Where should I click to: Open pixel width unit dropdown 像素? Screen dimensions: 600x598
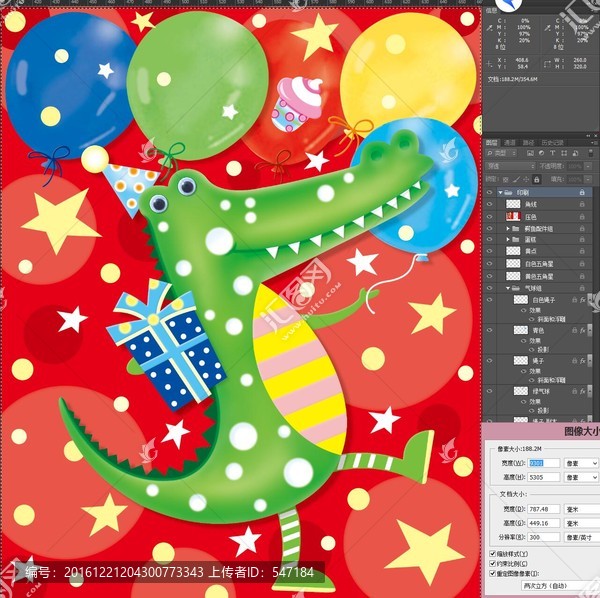581,463
